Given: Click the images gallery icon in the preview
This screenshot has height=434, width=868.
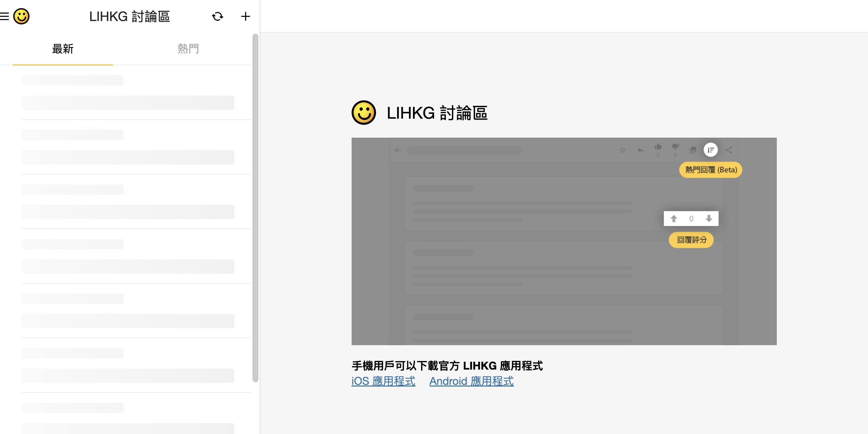Looking at the screenshot, I should click(693, 150).
